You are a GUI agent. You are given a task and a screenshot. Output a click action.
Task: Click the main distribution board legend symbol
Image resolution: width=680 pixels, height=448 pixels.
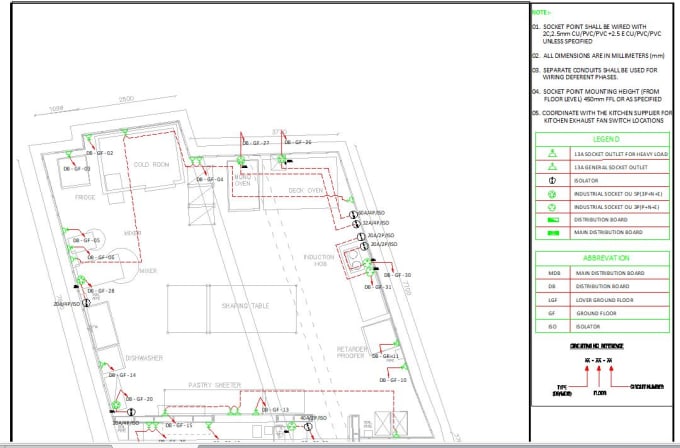tap(553, 233)
